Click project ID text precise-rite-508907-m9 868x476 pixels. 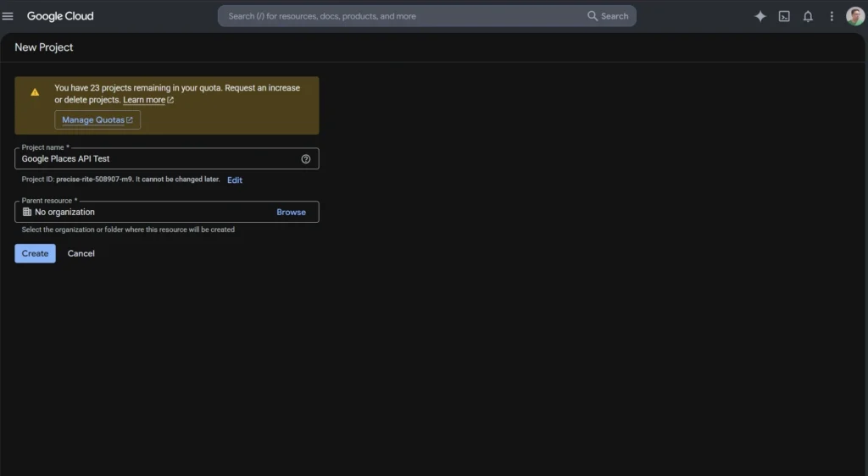(x=94, y=179)
